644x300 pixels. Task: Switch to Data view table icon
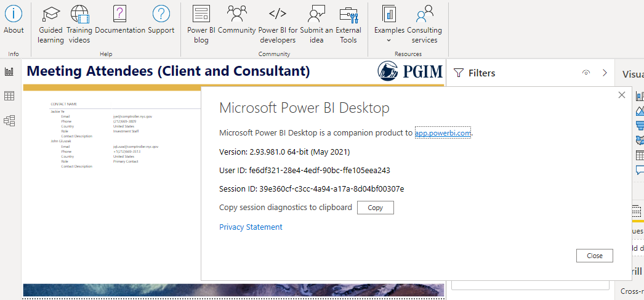[9, 96]
